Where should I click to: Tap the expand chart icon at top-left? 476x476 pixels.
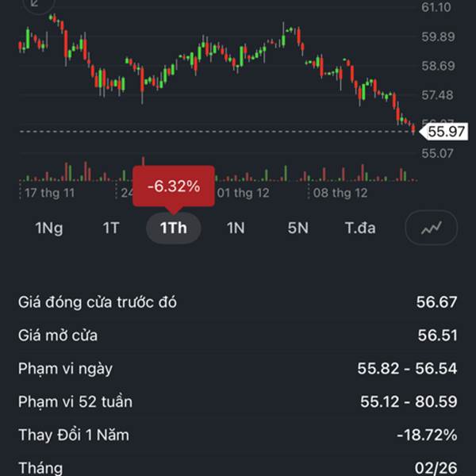(x=34, y=4)
